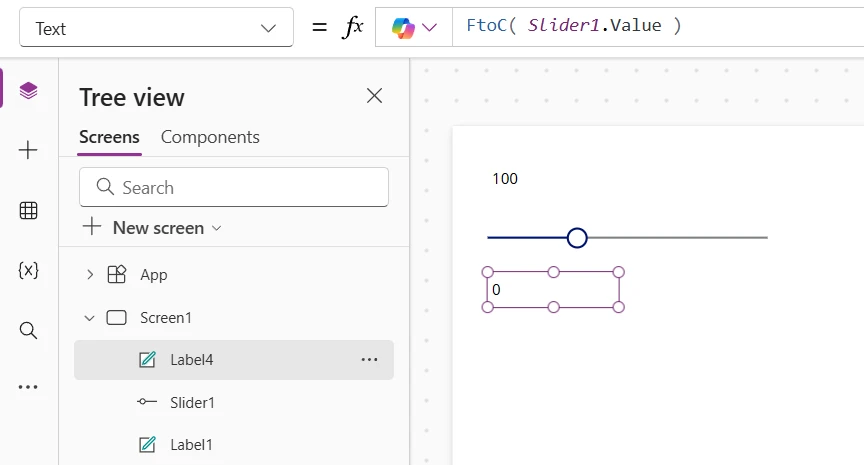This screenshot has height=465, width=864.
Task: Click the fx formula icon
Action: (x=352, y=27)
